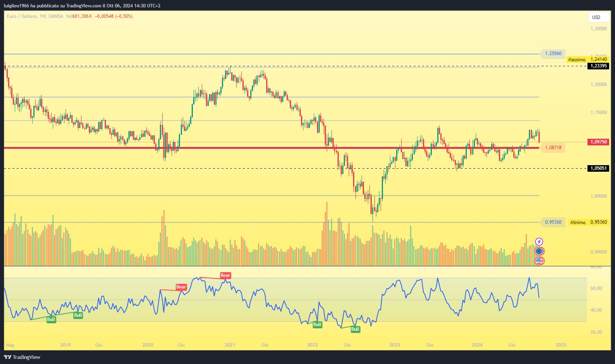Viewport: 615px width, 364px height.
Task: Click the 2021 label on time axis
Action: coord(230,345)
